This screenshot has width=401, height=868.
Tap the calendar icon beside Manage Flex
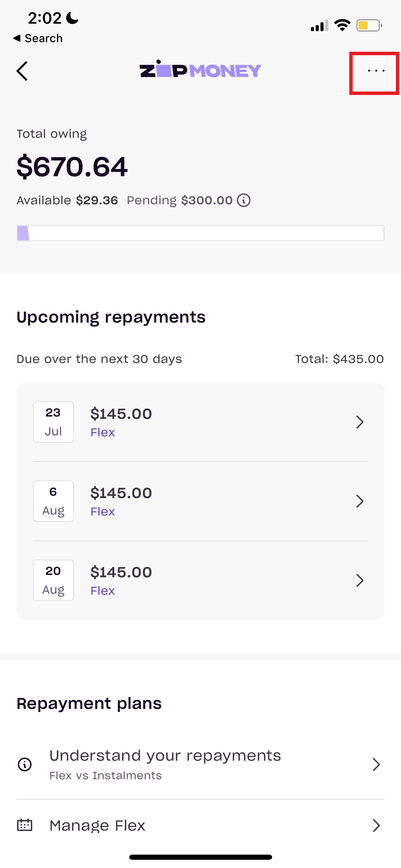25,825
